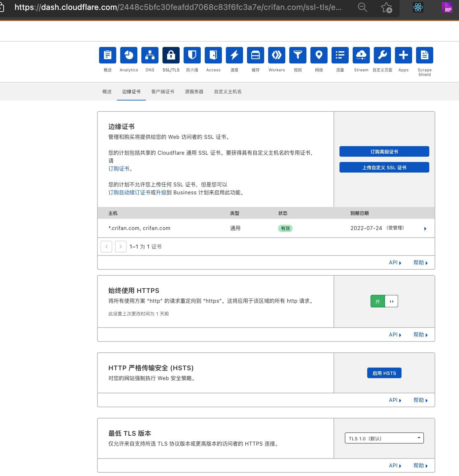
Task: Click the browser zoom out magnifier icon
Action: pyautogui.click(x=363, y=7)
